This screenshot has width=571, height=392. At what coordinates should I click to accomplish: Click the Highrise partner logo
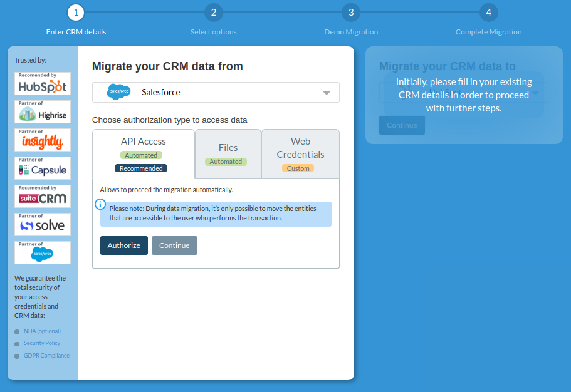point(43,111)
